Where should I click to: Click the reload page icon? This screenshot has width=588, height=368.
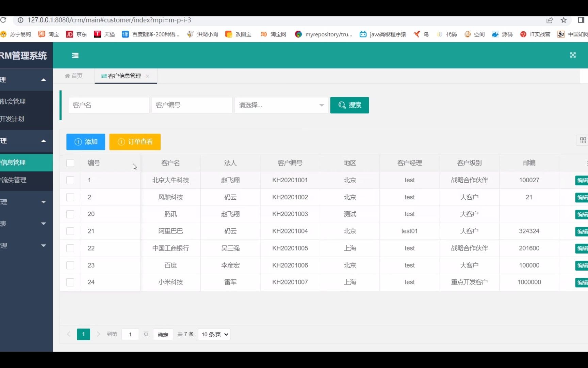point(4,20)
